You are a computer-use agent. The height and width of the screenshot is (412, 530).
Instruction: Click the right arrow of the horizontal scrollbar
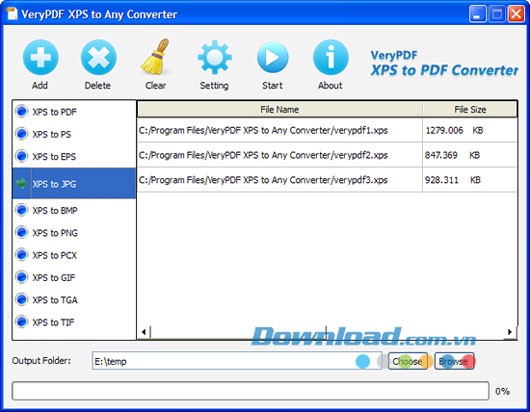click(x=510, y=332)
